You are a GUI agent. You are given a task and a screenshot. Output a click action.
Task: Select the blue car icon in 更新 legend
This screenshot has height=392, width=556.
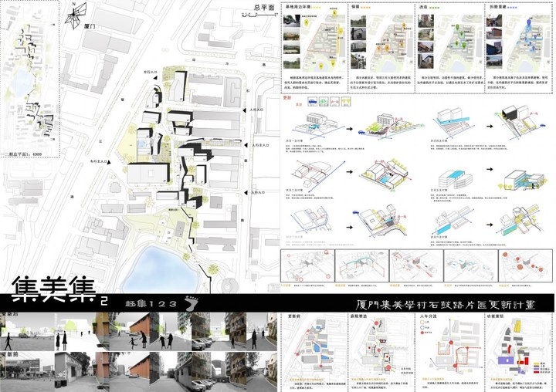coord(313,101)
